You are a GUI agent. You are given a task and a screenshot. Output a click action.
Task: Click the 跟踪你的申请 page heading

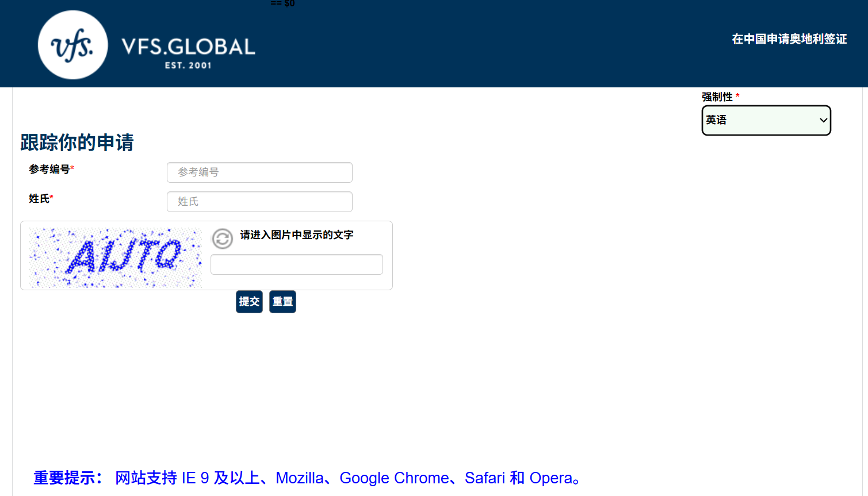point(77,143)
